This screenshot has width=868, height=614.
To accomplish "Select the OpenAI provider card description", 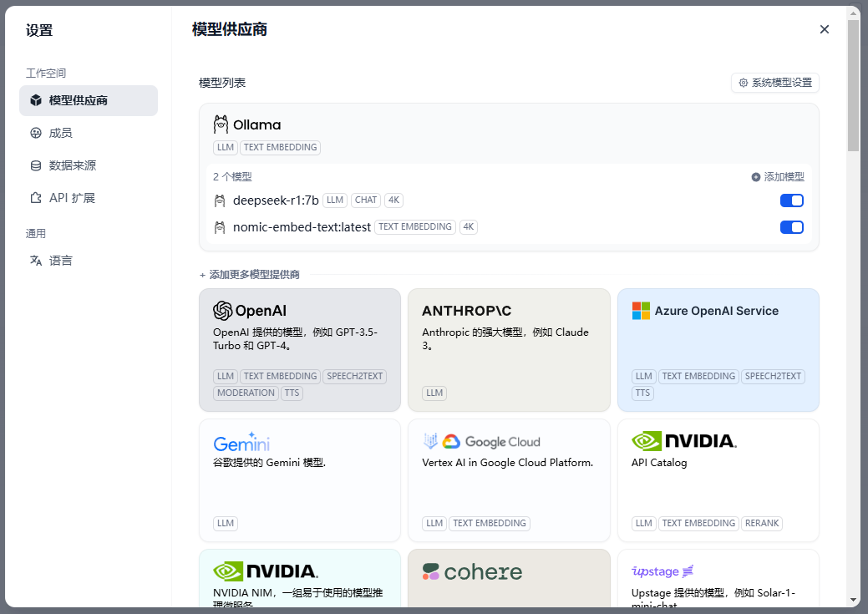I will 295,339.
